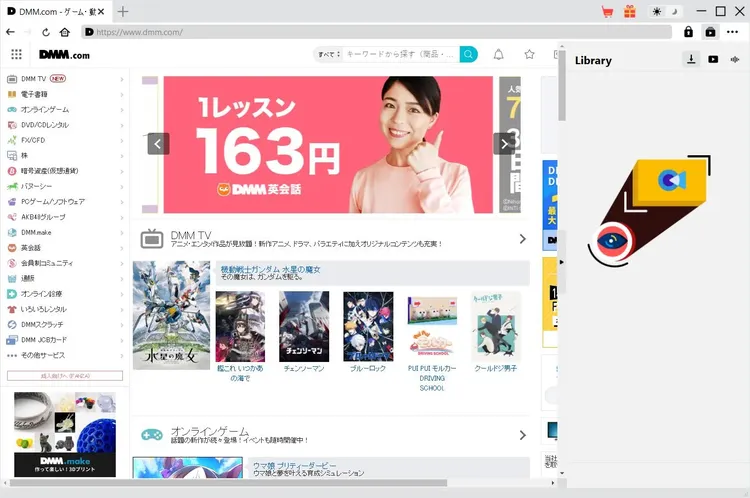Click the チェンソーマン anime thumbnail
The width and height of the screenshot is (750, 498).
(x=304, y=326)
